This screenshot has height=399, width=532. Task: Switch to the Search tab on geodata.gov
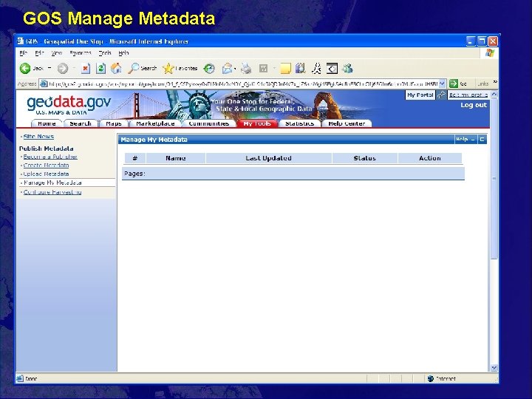point(81,123)
